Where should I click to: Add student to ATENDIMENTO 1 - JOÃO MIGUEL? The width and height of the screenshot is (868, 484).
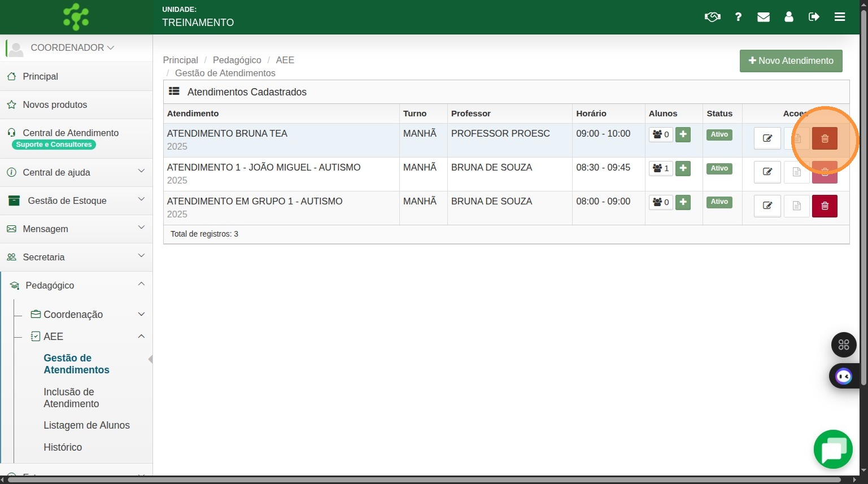683,168
